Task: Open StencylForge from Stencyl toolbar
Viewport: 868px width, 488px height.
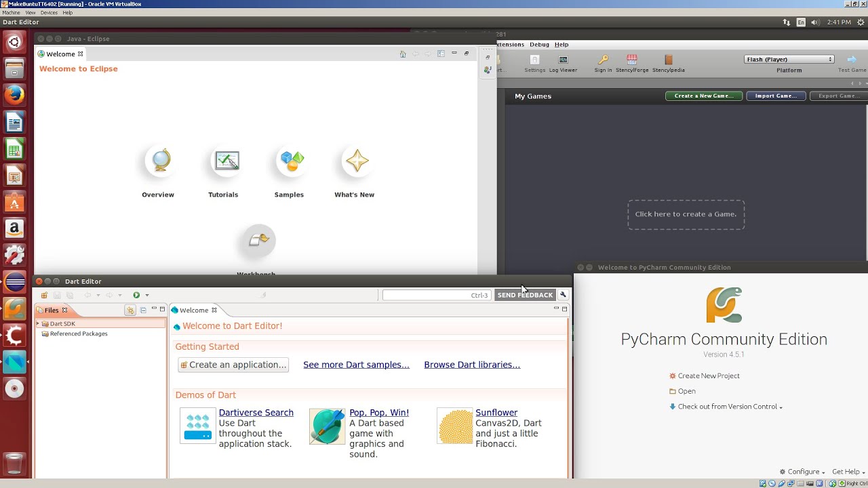Action: (632, 60)
